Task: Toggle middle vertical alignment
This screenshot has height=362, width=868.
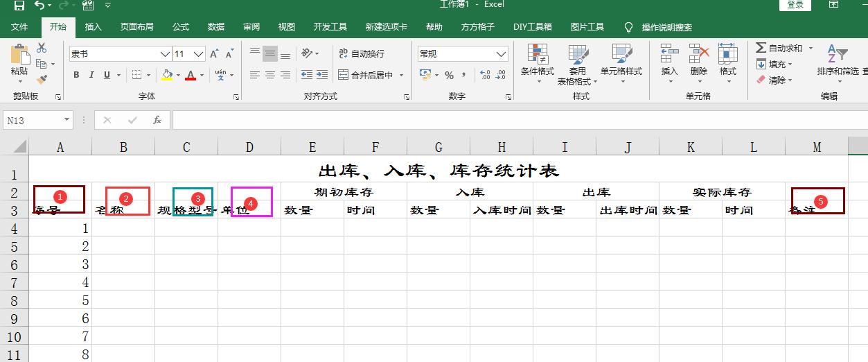Action: [x=270, y=53]
